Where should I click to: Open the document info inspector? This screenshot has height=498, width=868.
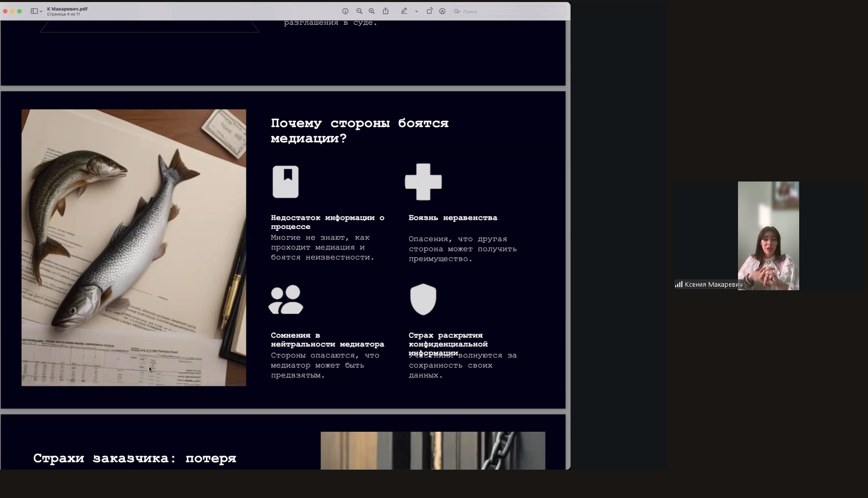pyautogui.click(x=345, y=11)
